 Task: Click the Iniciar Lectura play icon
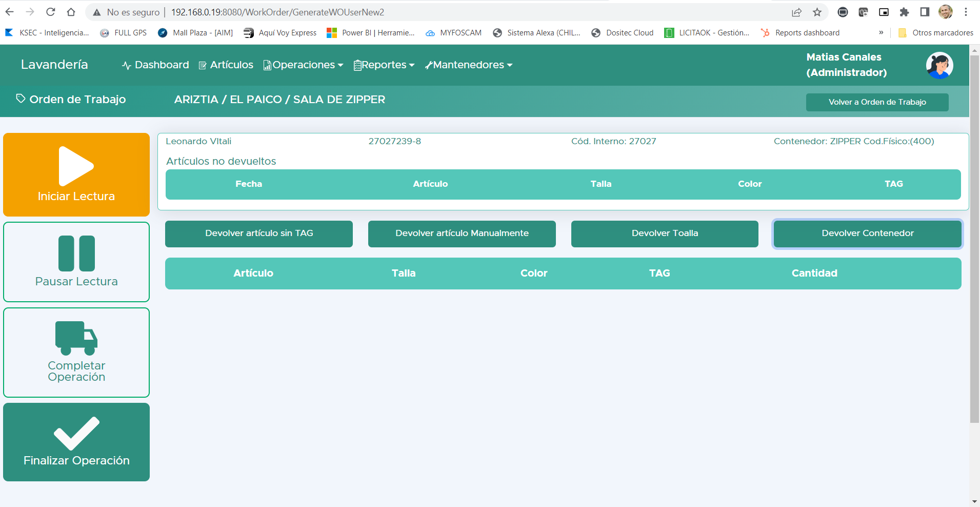click(x=76, y=166)
